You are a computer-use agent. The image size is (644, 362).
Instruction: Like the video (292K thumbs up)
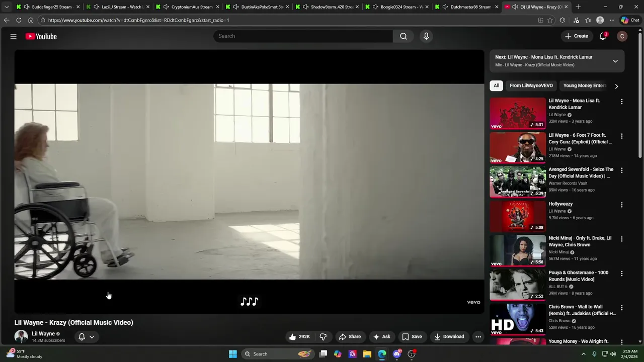(x=299, y=337)
